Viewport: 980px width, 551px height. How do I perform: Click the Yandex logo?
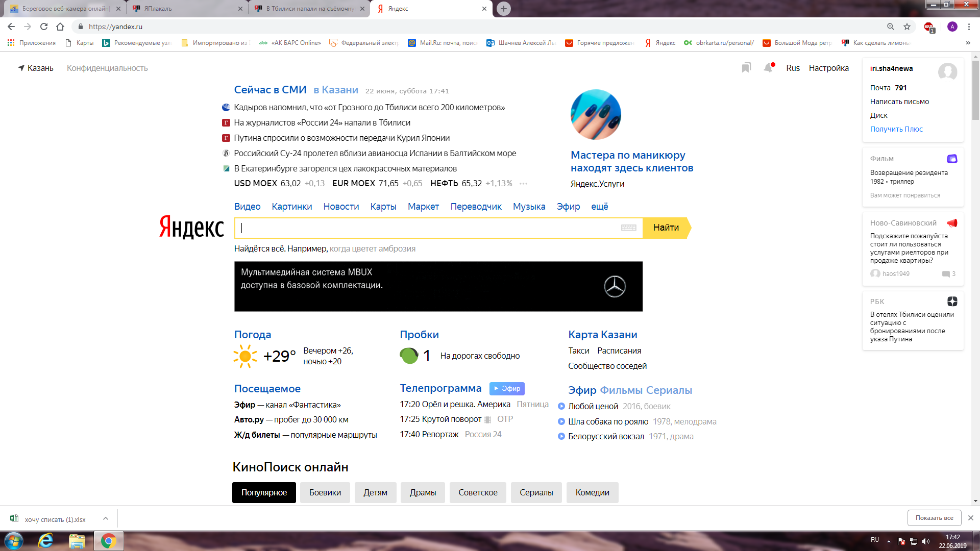click(x=191, y=228)
